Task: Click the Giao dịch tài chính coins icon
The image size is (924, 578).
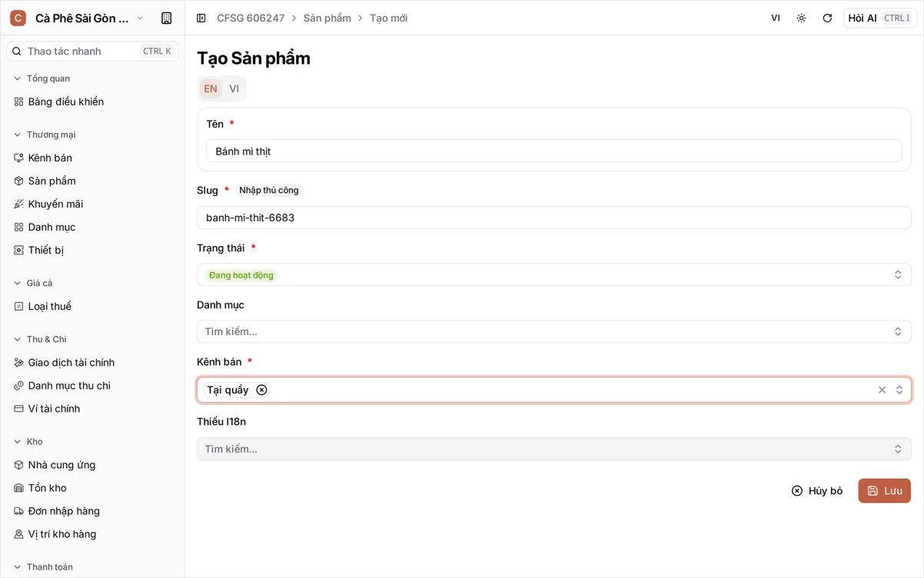Action: [19, 362]
